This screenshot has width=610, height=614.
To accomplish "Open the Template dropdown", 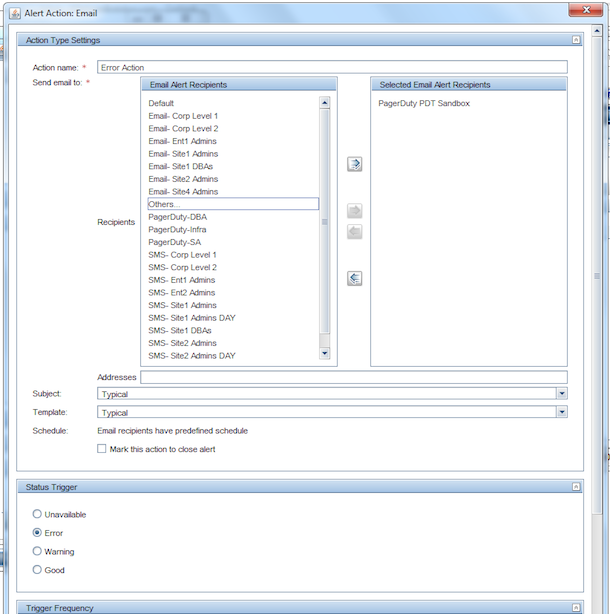I will pyautogui.click(x=561, y=411).
